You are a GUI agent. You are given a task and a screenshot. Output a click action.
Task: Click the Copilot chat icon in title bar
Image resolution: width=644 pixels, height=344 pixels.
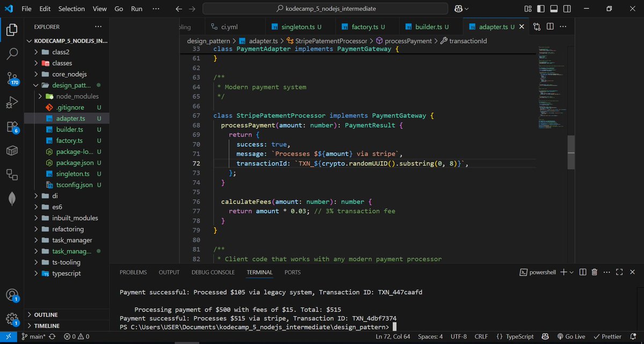point(458,9)
